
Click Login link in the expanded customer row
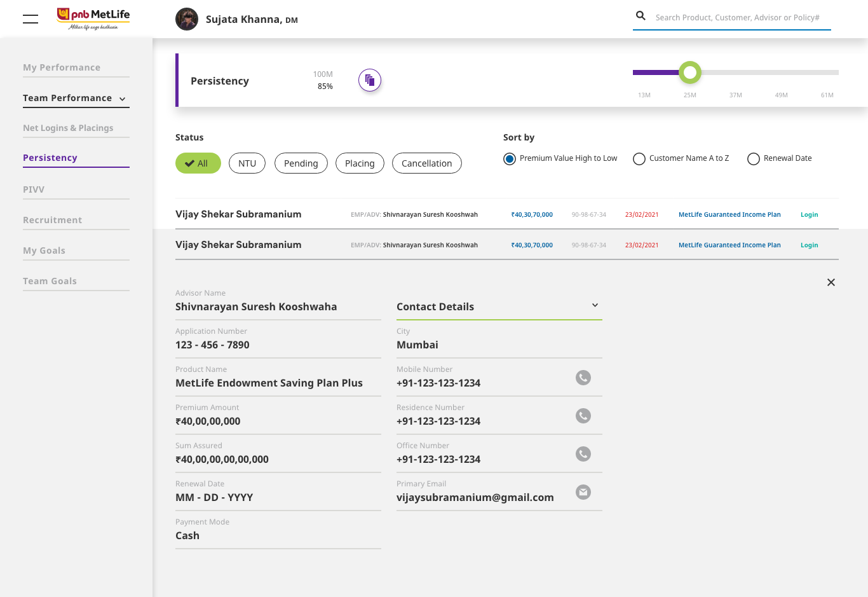[x=810, y=245]
